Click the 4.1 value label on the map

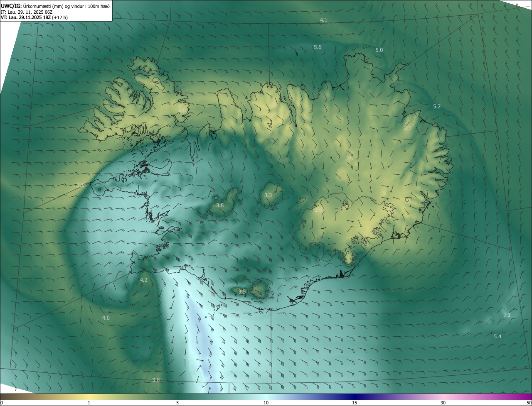tap(324, 20)
